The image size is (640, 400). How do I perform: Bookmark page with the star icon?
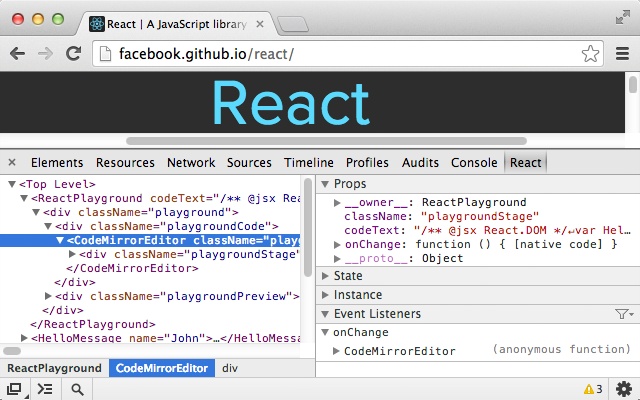click(x=590, y=53)
